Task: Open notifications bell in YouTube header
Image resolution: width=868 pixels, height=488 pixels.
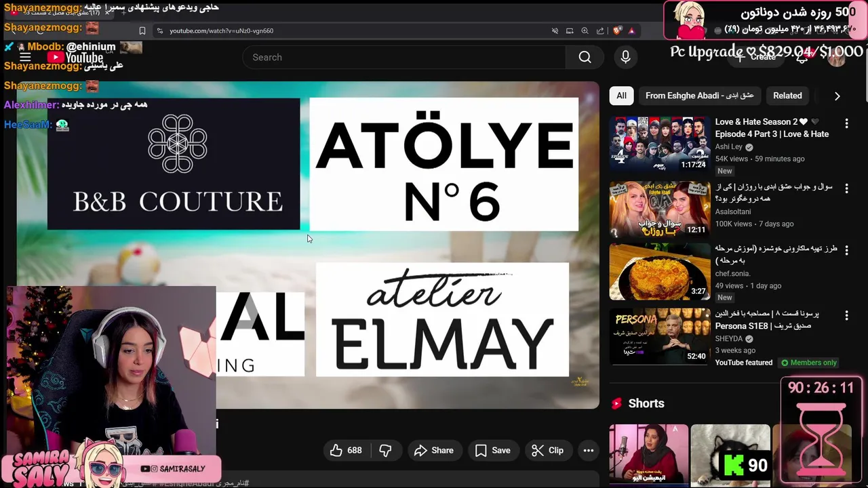Action: [802, 58]
